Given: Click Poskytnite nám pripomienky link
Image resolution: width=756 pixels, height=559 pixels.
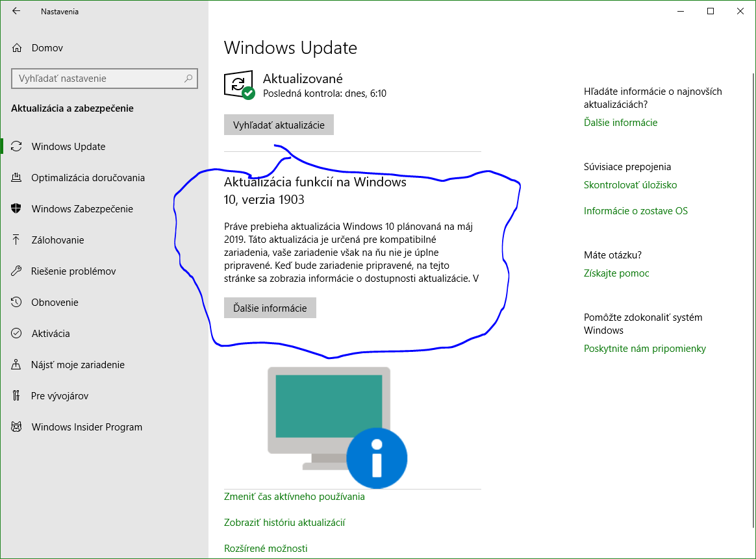Looking at the screenshot, I should click(x=645, y=349).
